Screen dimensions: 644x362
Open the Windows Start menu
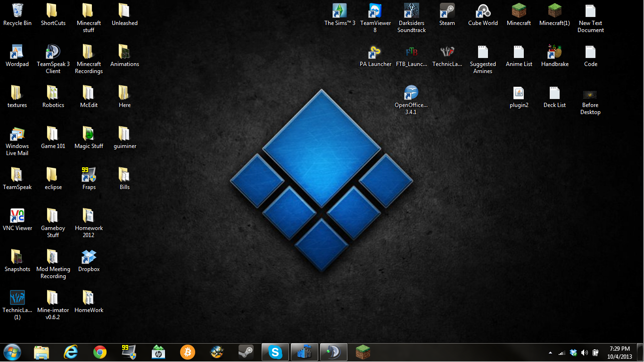click(12, 352)
